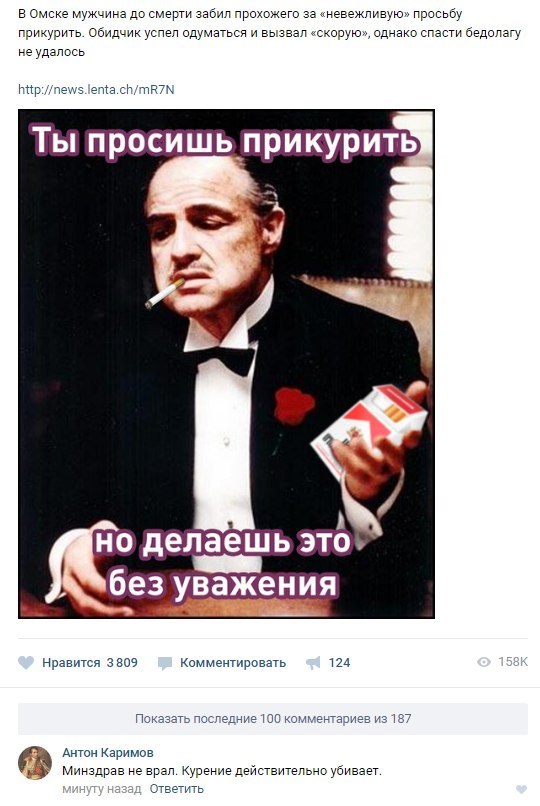Click the минуту назад timestamp

(x=102, y=789)
